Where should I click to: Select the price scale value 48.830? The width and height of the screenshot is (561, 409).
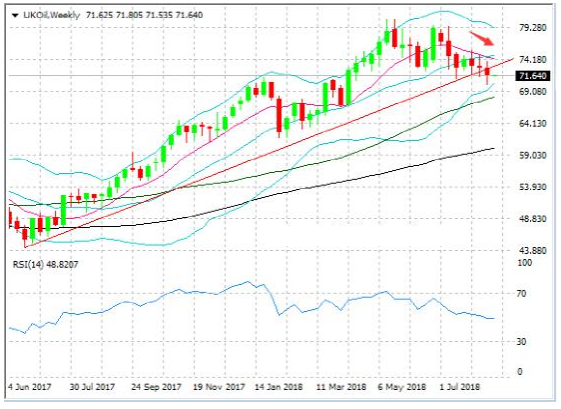(x=533, y=219)
